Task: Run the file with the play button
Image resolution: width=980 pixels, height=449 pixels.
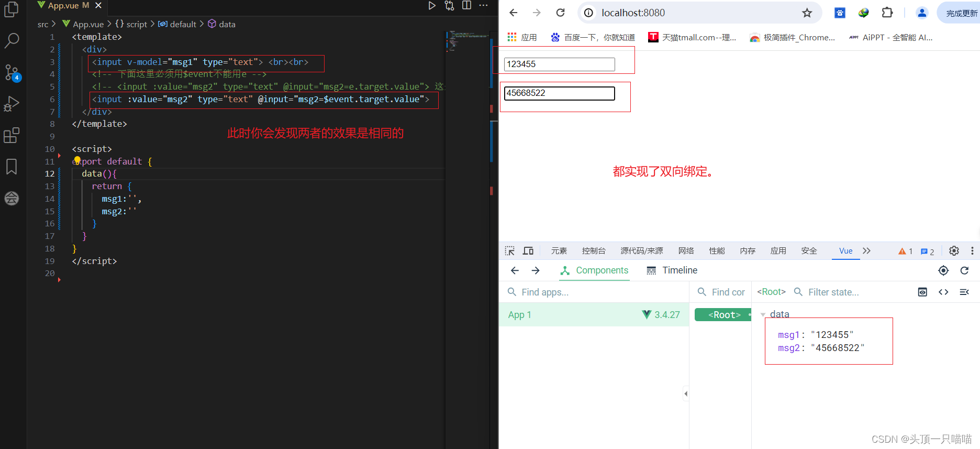Action: [x=432, y=5]
